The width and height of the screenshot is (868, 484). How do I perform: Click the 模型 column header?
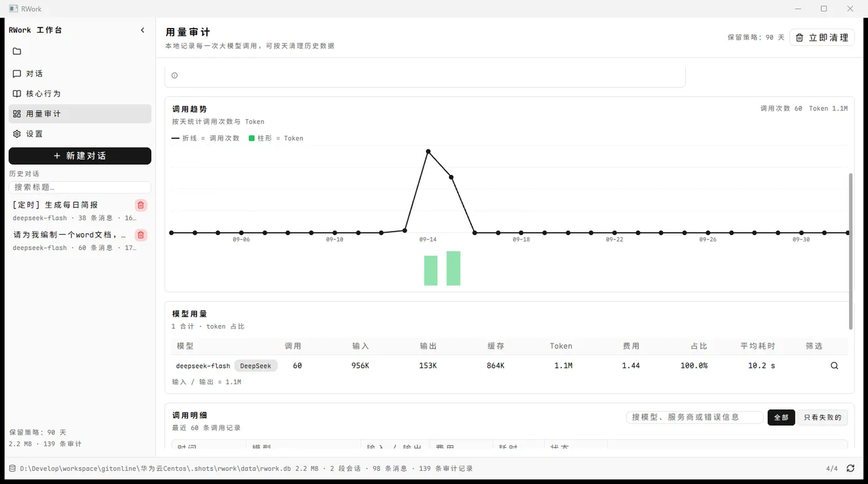coord(185,346)
